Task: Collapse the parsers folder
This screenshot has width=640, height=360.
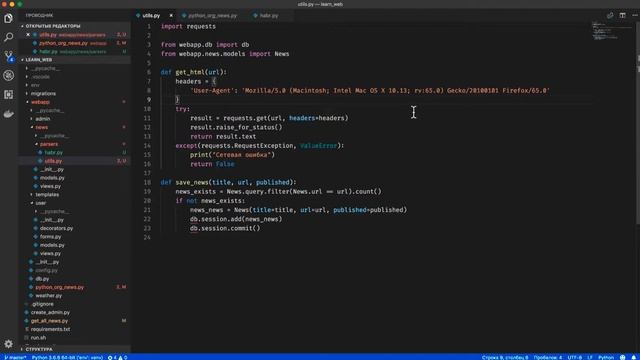Action: pos(49,144)
